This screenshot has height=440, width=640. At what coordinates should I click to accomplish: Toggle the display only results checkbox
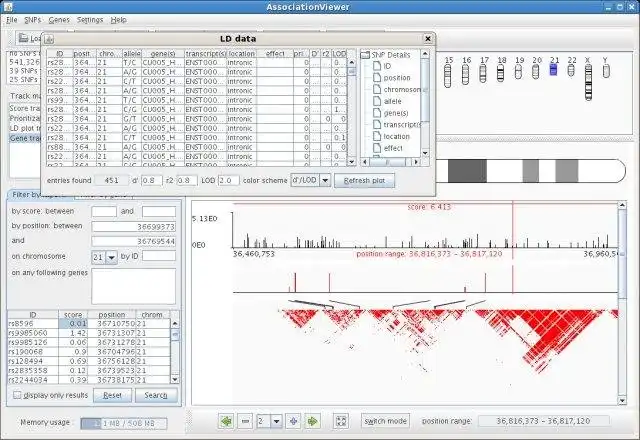17,395
